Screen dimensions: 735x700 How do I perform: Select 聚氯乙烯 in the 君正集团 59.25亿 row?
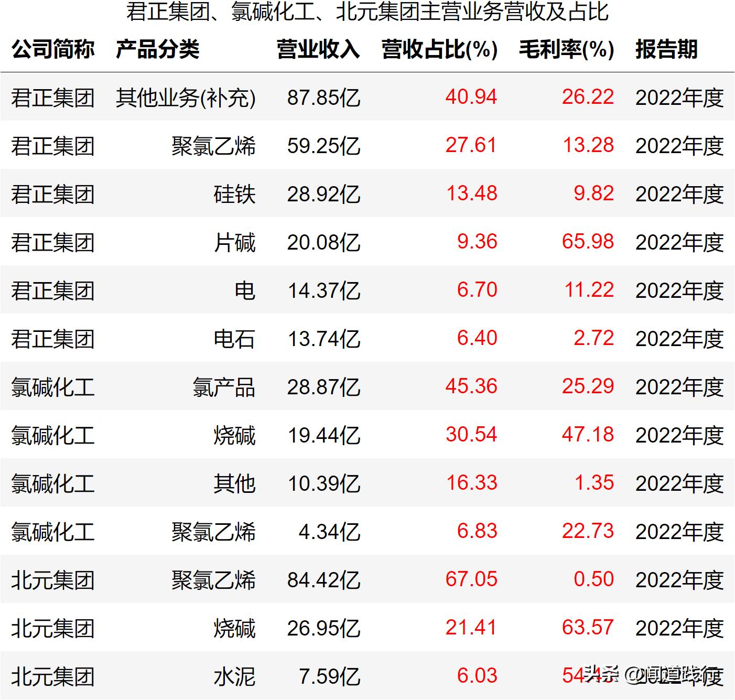(x=214, y=146)
